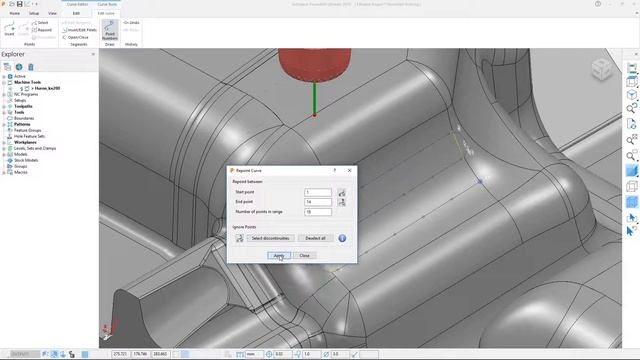Click the Insert point tool
640x360 pixels.
pyautogui.click(x=9, y=29)
